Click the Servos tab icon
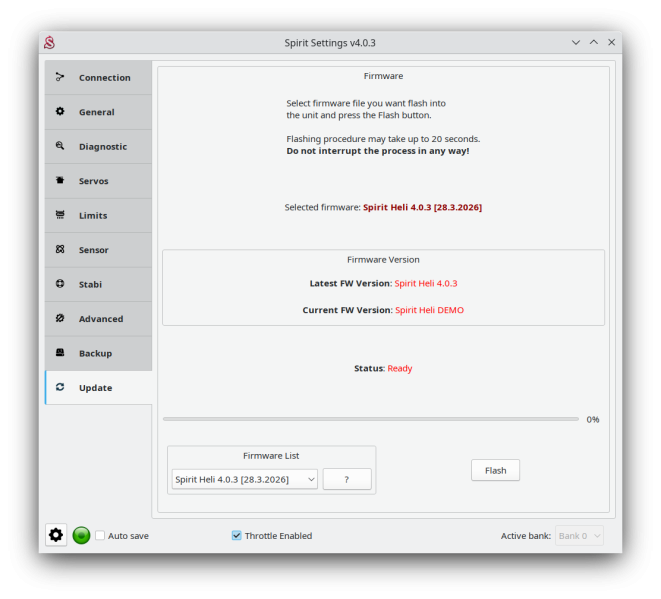 point(60,181)
